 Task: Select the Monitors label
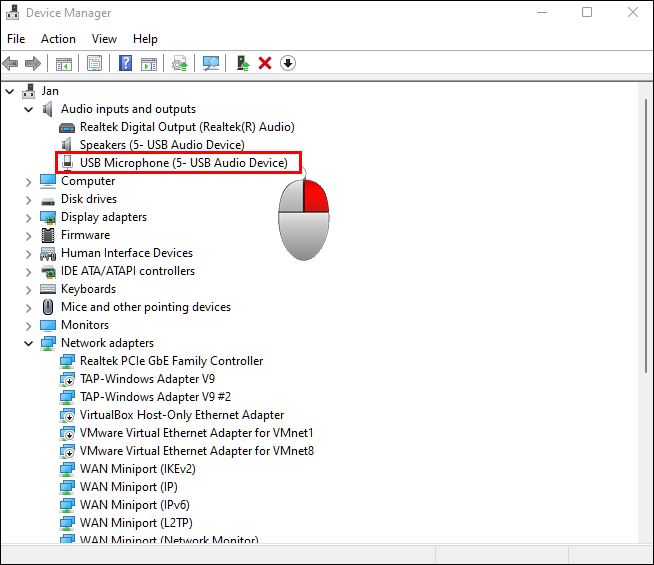point(85,325)
